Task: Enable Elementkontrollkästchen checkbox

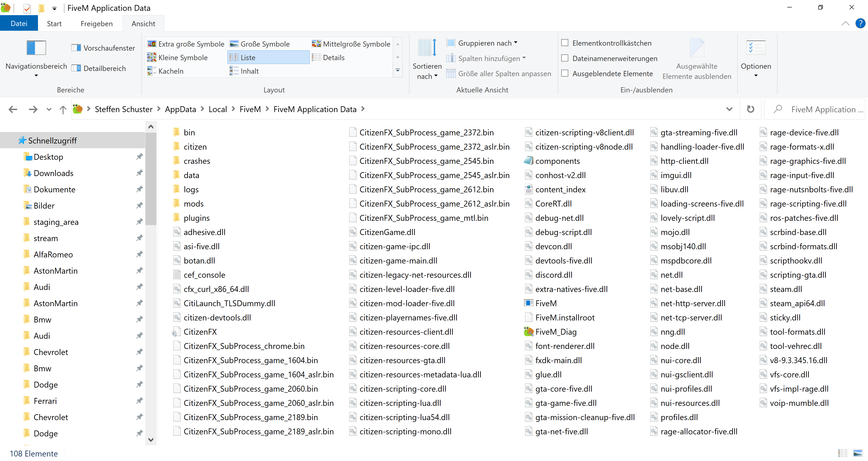Action: pos(565,43)
